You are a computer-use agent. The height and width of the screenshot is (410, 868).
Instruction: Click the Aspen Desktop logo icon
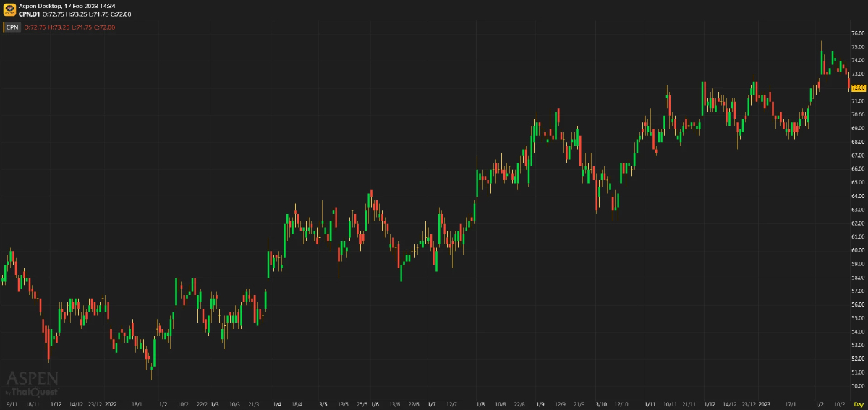pyautogui.click(x=9, y=9)
